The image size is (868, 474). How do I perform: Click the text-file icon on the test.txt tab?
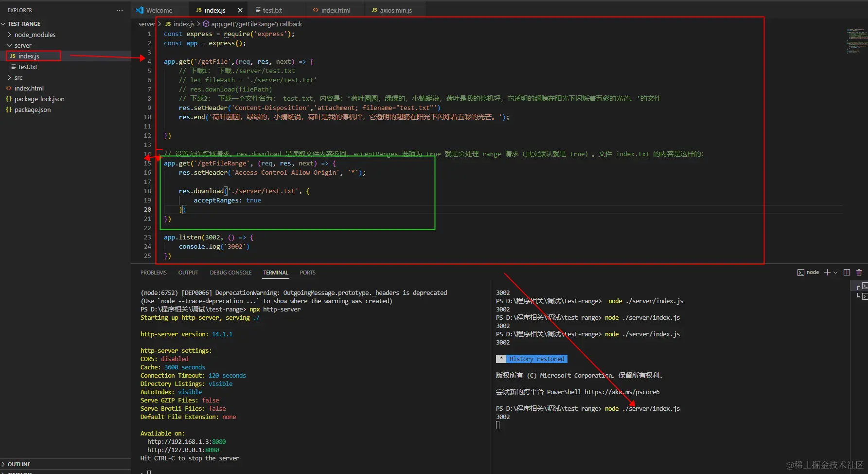(x=258, y=10)
